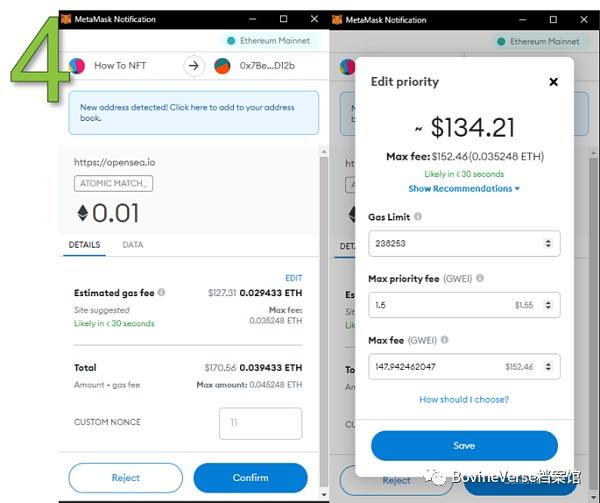The height and width of the screenshot is (503, 600).
Task: Click the 0x7Be...D12b recipient avatar
Action: coord(222,66)
